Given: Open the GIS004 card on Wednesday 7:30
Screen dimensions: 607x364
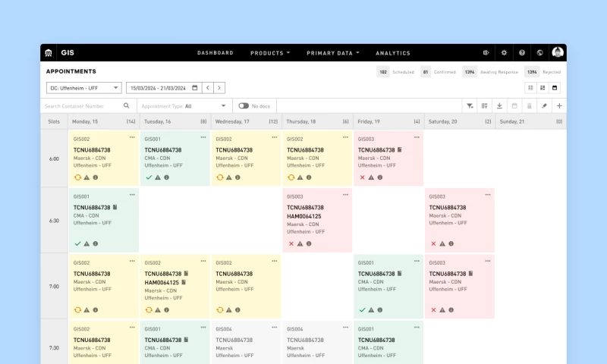Looking at the screenshot, I should click(x=246, y=342).
